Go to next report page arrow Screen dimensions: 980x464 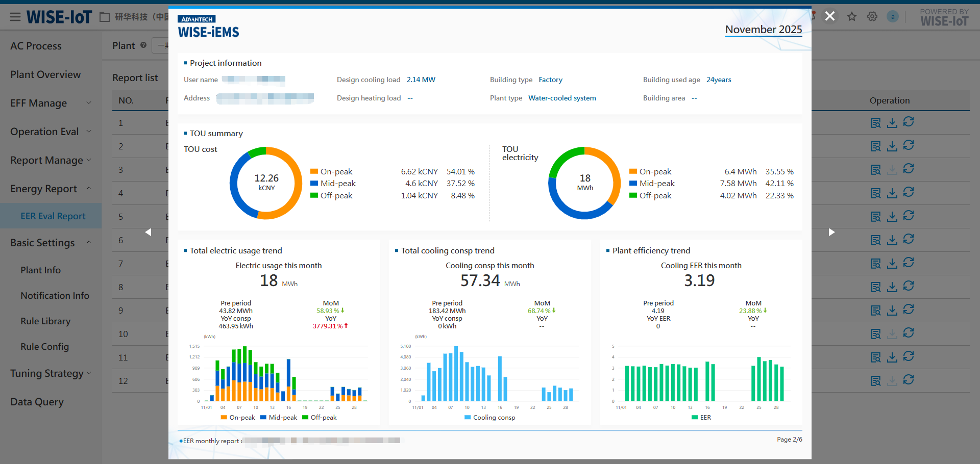(831, 233)
